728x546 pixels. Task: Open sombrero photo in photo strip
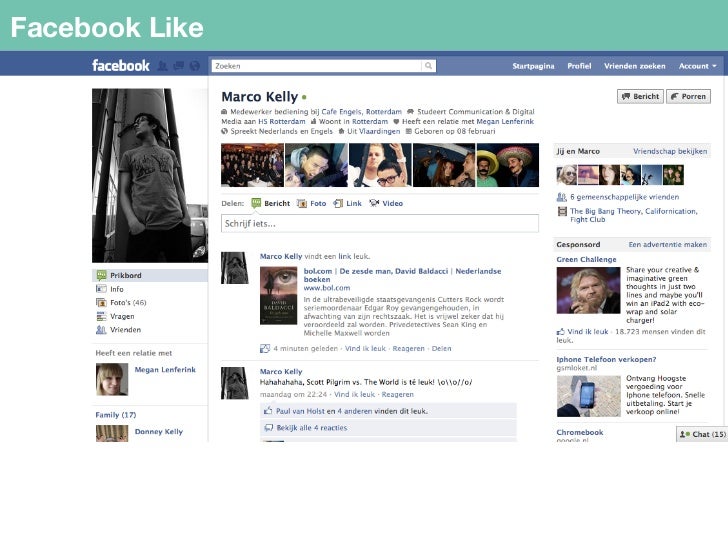click(x=508, y=165)
